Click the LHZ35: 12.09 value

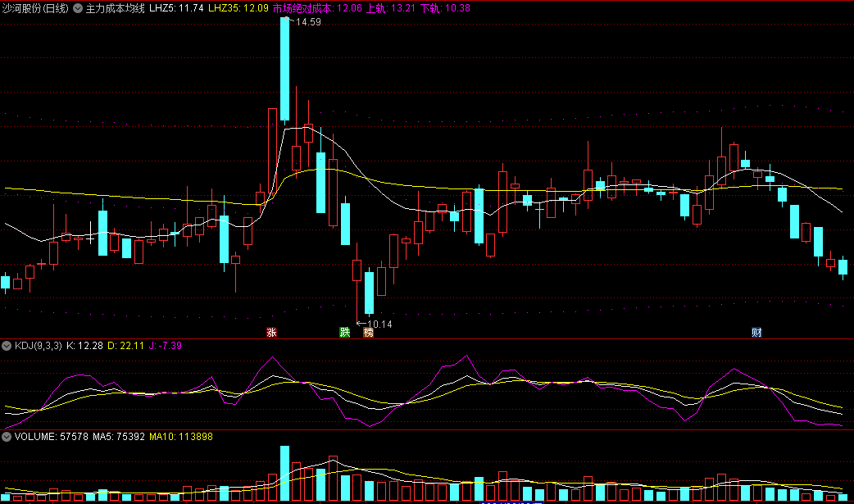(x=238, y=8)
